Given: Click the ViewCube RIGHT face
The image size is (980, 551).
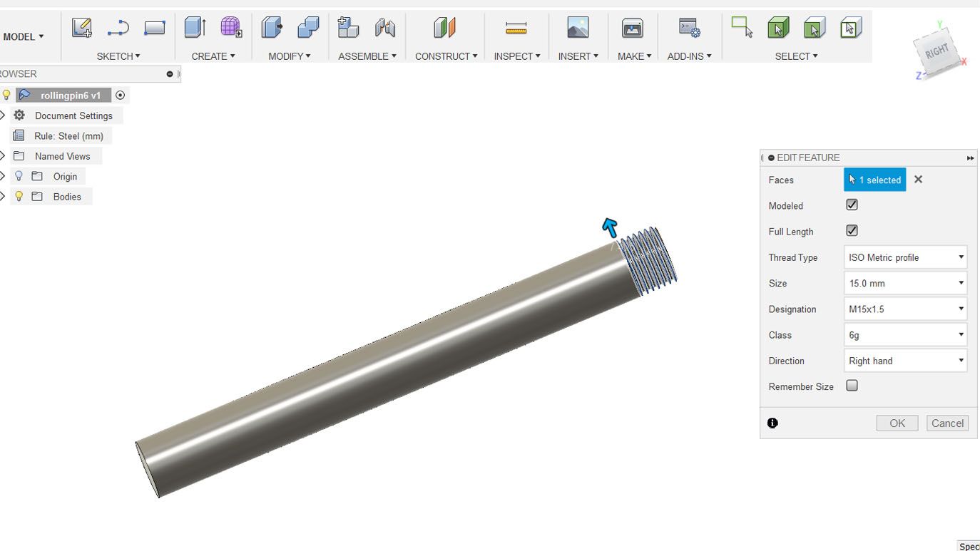Looking at the screenshot, I should (936, 51).
